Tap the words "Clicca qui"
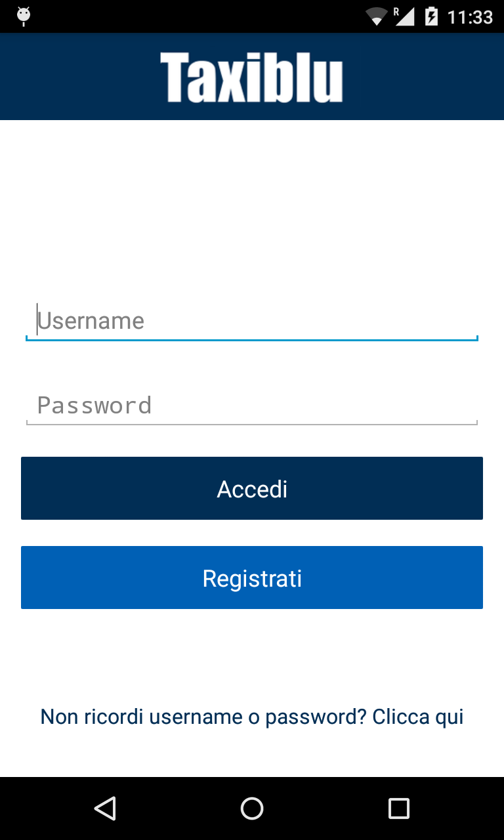 (x=418, y=717)
